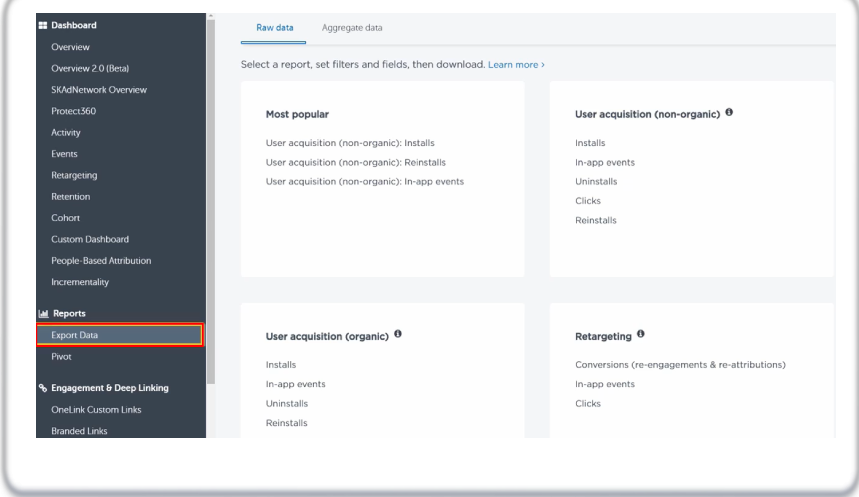Select Installs under User acquisition (non-organic)
The height and width of the screenshot is (497, 859).
tap(590, 143)
